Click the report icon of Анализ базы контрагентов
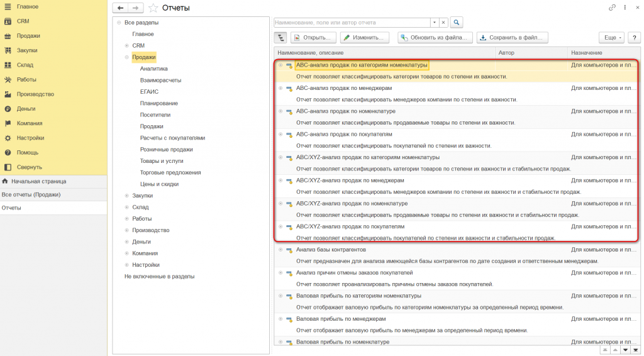This screenshot has width=644, height=356. (x=289, y=250)
